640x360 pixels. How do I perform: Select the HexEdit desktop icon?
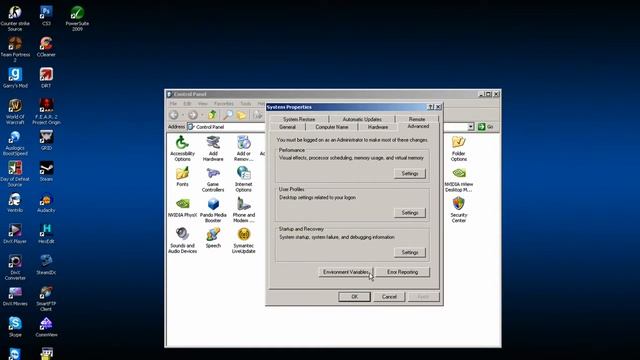(x=46, y=233)
